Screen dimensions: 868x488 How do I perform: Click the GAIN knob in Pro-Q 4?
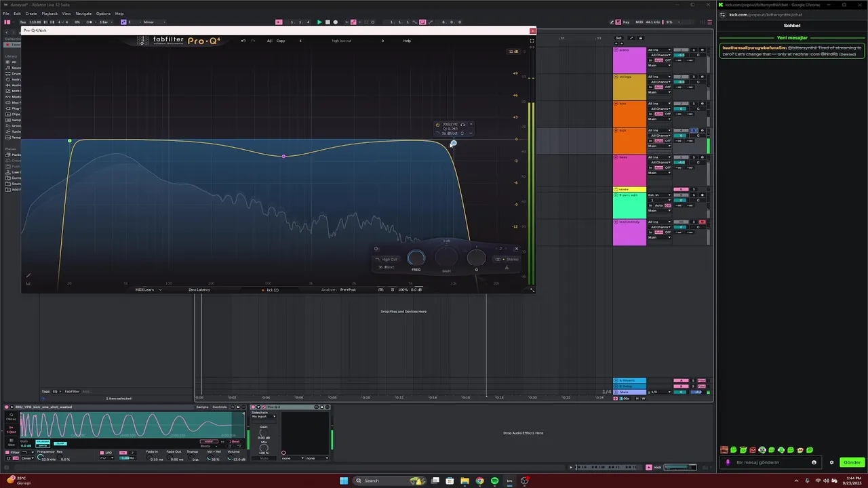coord(446,258)
